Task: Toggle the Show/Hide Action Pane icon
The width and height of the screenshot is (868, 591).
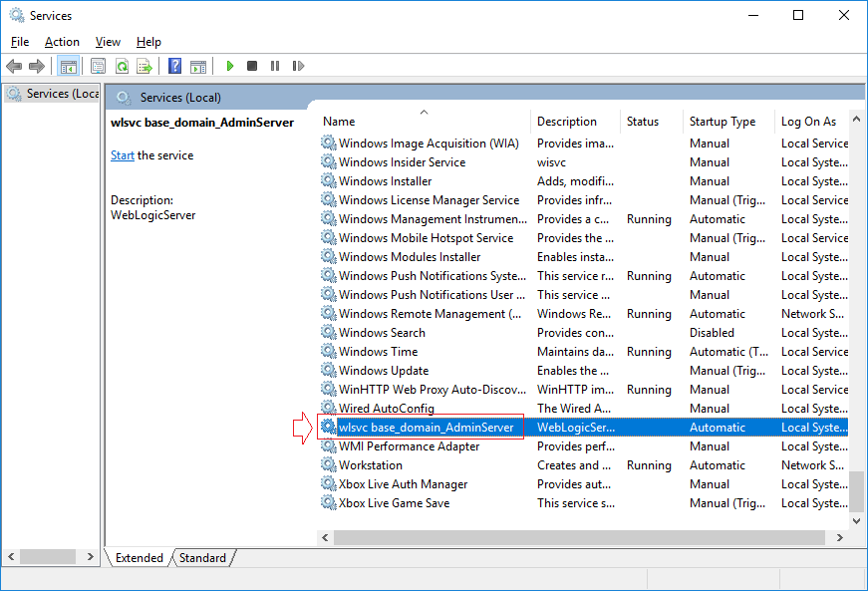Action: 198,67
